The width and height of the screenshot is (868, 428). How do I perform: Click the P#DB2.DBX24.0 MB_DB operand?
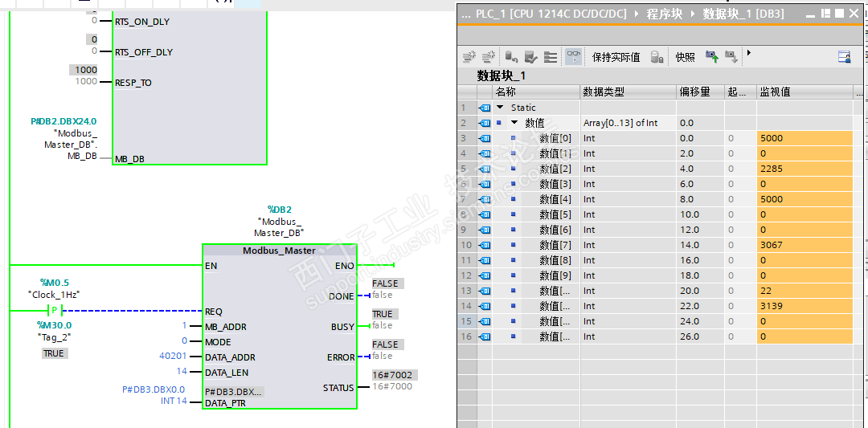(x=64, y=121)
